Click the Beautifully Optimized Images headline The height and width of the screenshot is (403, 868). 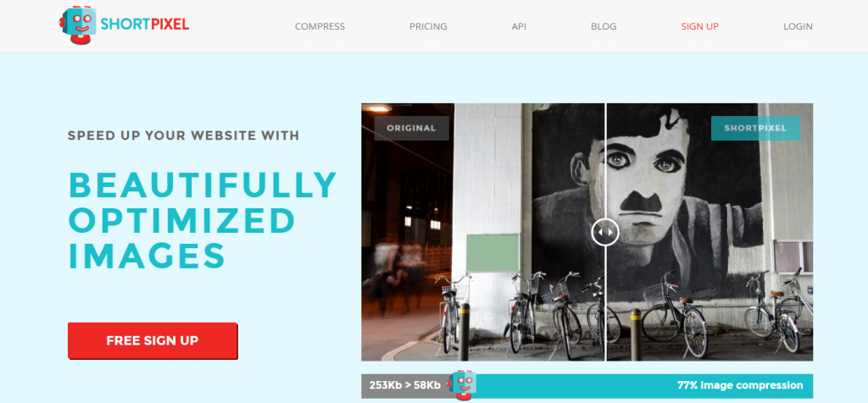[203, 221]
